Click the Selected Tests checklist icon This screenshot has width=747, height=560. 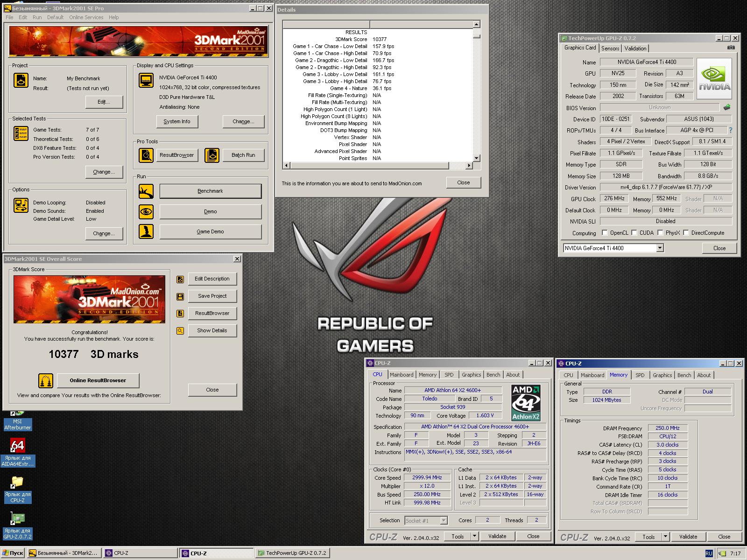click(x=21, y=134)
